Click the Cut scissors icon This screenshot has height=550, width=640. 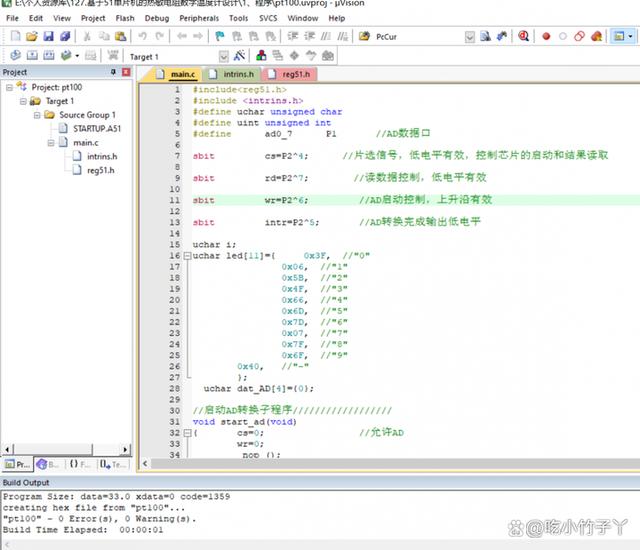(x=87, y=36)
